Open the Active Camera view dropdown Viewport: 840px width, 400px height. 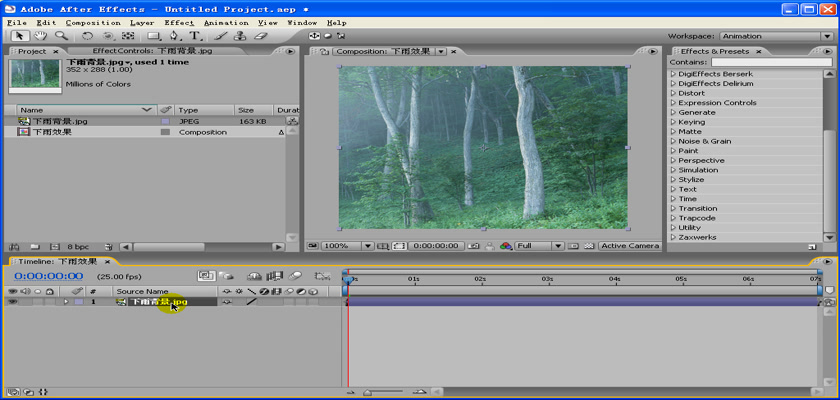[x=629, y=246]
